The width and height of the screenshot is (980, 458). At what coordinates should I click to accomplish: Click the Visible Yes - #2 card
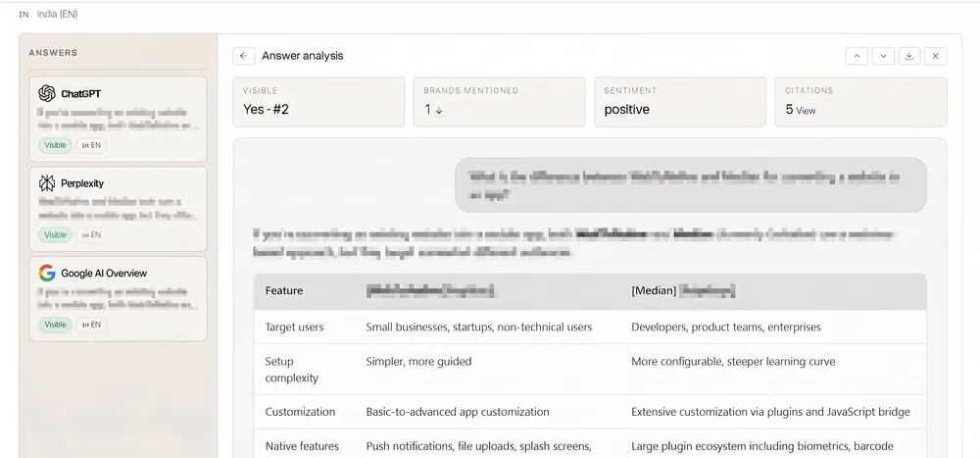point(318,102)
